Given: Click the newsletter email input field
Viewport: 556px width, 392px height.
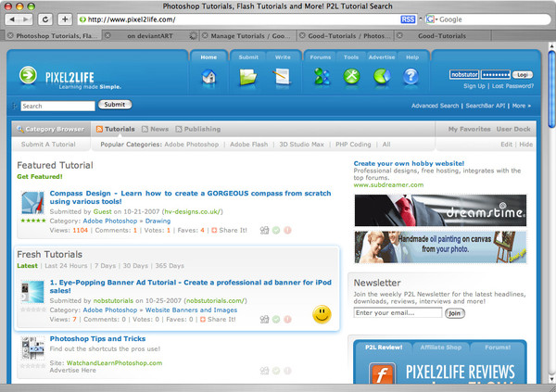Looking at the screenshot, I should click(x=398, y=313).
